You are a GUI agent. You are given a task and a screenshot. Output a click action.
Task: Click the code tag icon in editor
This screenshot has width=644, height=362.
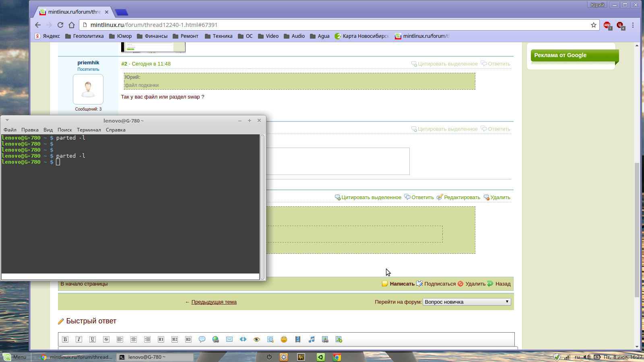coord(243,339)
